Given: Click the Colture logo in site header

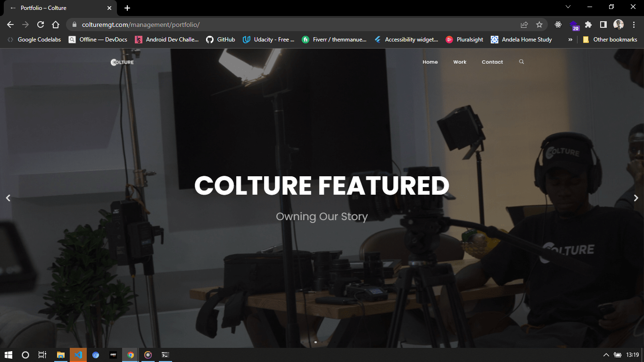Looking at the screenshot, I should (x=122, y=62).
